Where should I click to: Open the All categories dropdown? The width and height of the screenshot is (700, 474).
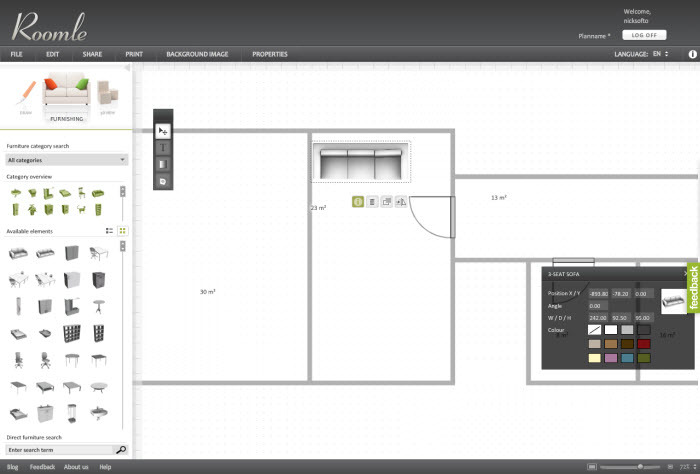[x=67, y=160]
